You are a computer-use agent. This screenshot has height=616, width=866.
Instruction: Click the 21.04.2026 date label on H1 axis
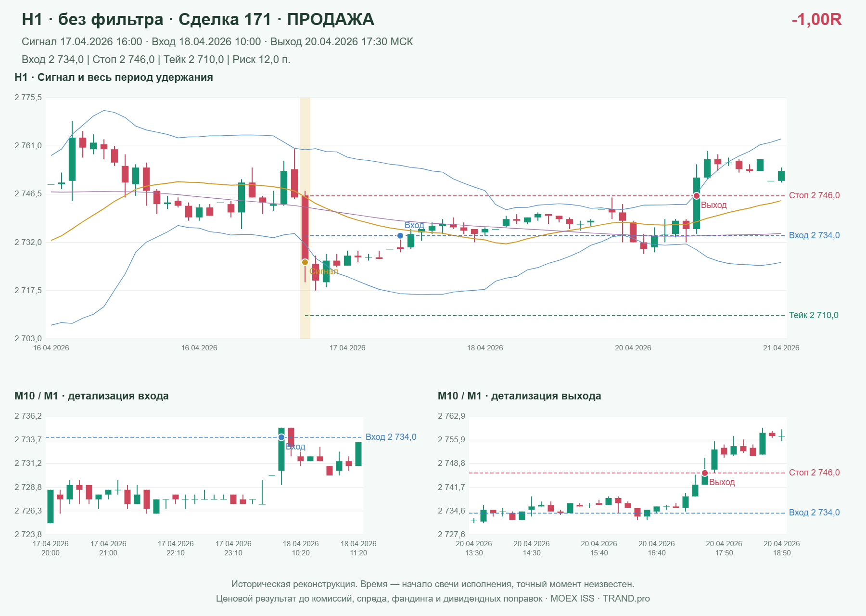tap(781, 348)
